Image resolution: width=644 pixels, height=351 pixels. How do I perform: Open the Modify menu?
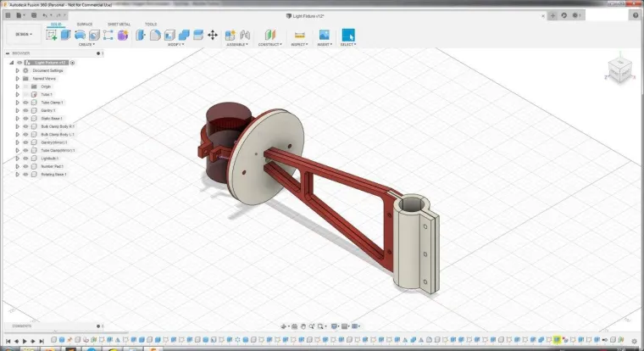[x=175, y=44]
